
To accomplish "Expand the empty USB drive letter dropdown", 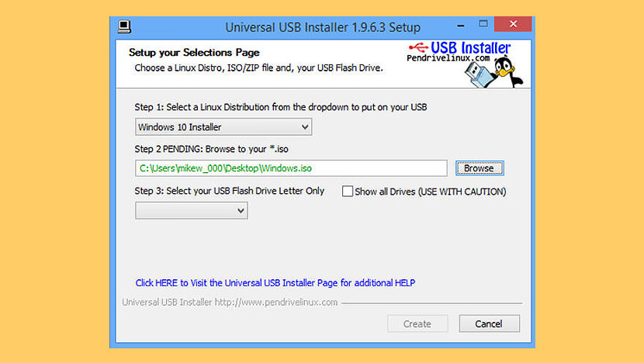I will point(192,211).
